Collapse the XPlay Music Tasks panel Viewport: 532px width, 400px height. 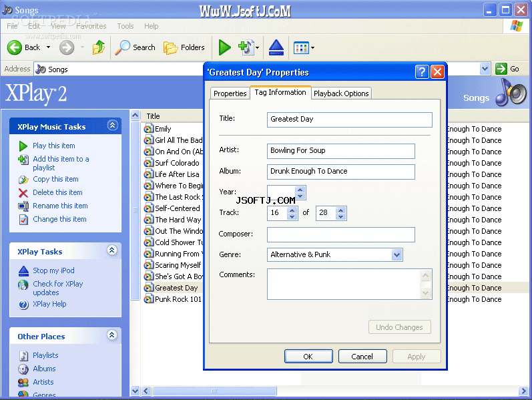112,126
